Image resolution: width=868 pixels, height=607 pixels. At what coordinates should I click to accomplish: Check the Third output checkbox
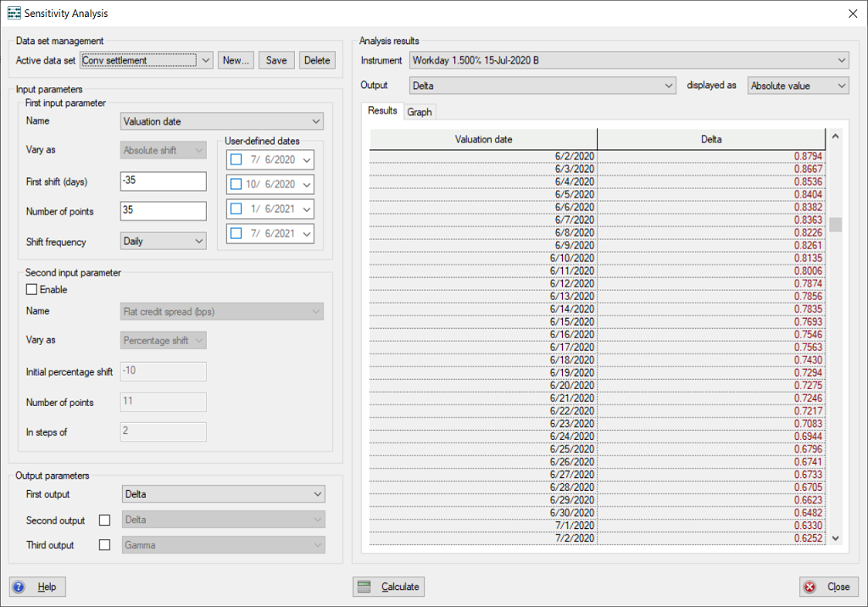(104, 545)
